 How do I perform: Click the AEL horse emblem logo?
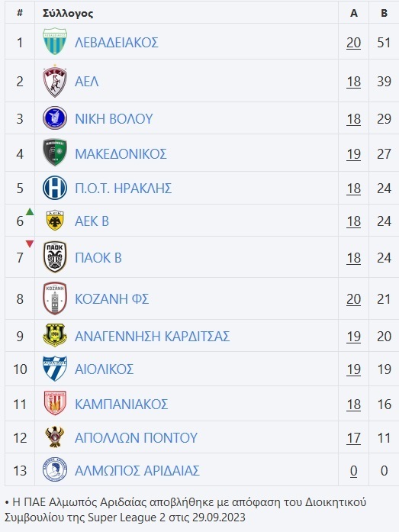click(x=55, y=81)
